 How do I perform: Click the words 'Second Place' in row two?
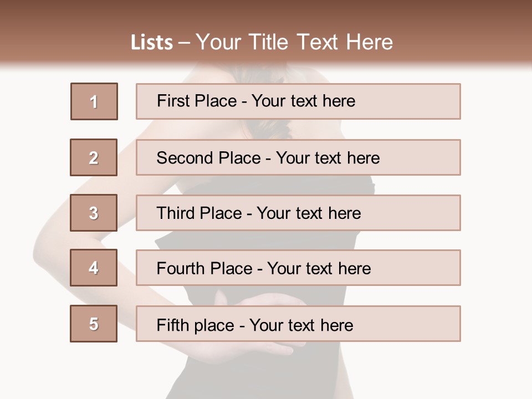tap(209, 158)
